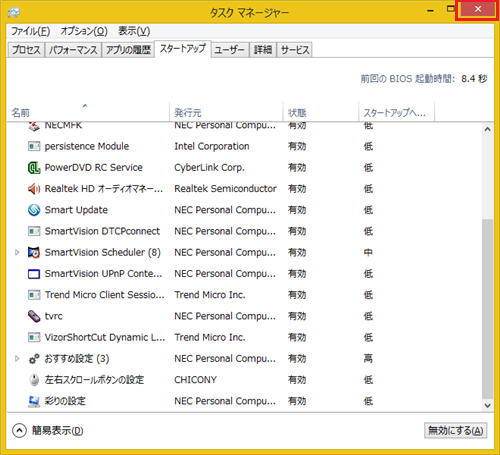Click publisher CyberLink Corp.
The image size is (500, 455).
pyautogui.click(x=210, y=168)
